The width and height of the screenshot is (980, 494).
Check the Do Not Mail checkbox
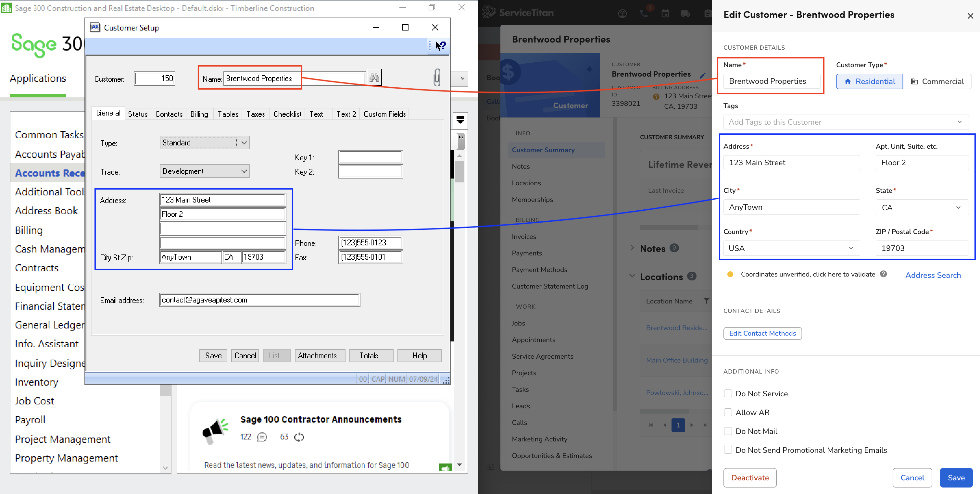click(x=727, y=431)
